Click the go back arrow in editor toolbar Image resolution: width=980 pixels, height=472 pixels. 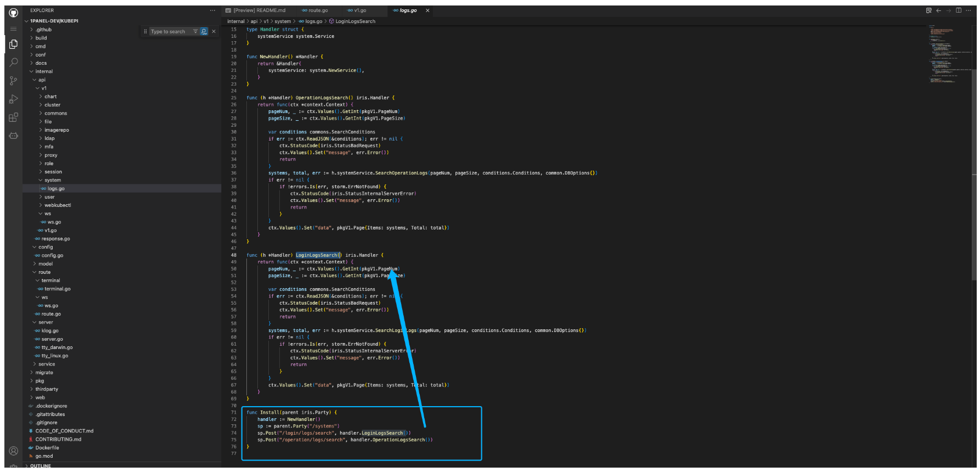click(x=939, y=10)
